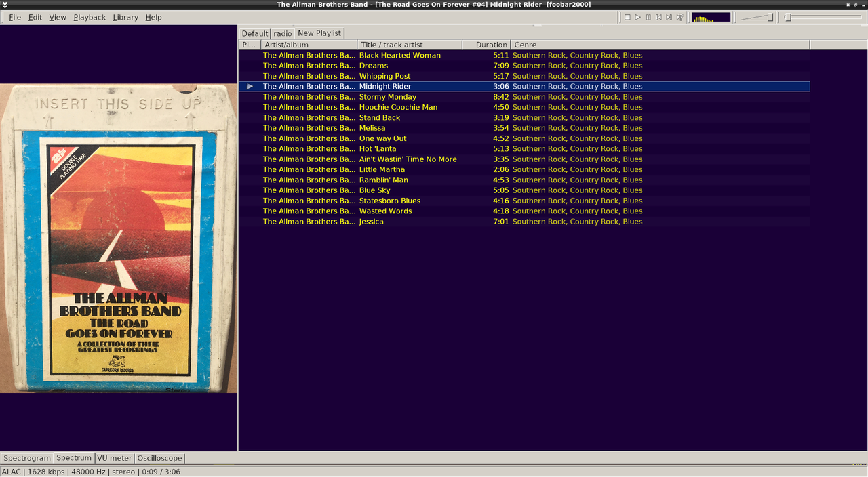Click the Stop playback button

[x=627, y=17]
